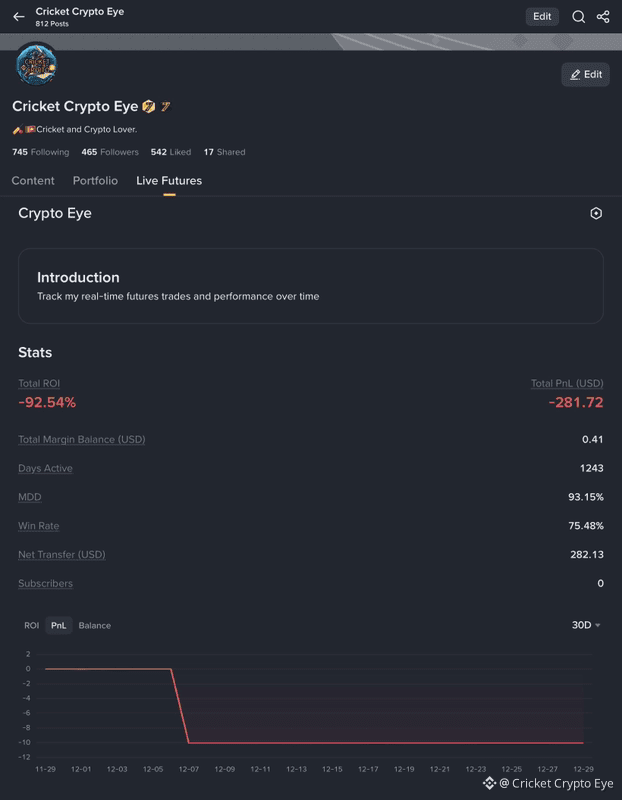Viewport: 622px width, 800px height.
Task: Click the Total ROI label tooltip
Action: pyautogui.click(x=39, y=384)
